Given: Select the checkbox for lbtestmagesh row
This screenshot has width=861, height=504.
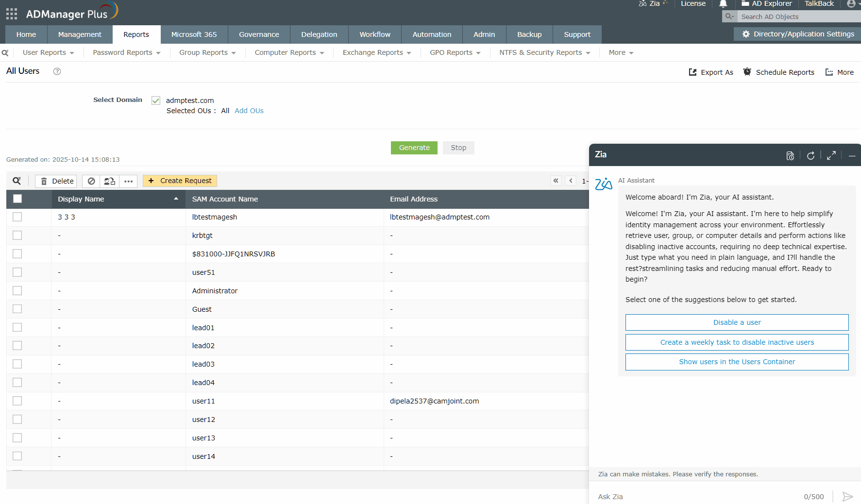Looking at the screenshot, I should (x=17, y=217).
